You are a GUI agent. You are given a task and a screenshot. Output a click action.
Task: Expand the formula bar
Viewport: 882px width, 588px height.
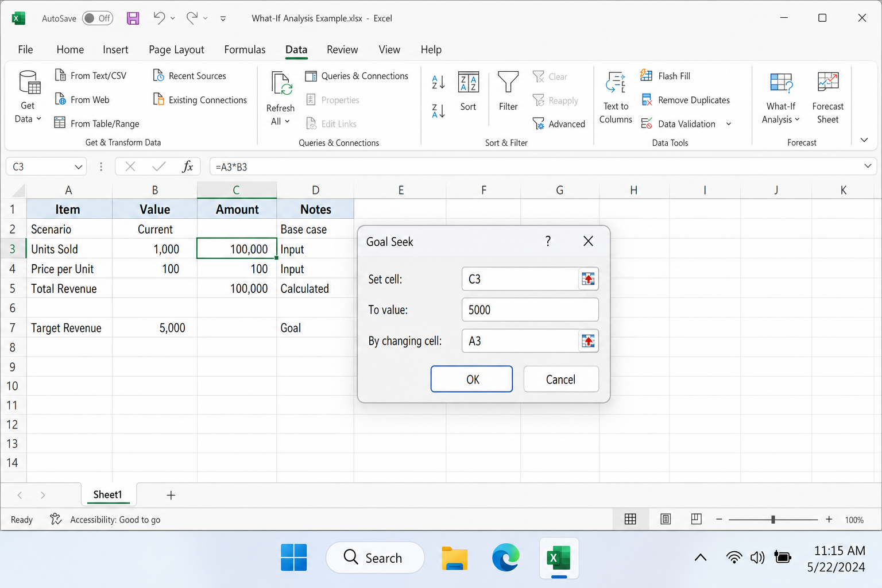[x=868, y=166]
